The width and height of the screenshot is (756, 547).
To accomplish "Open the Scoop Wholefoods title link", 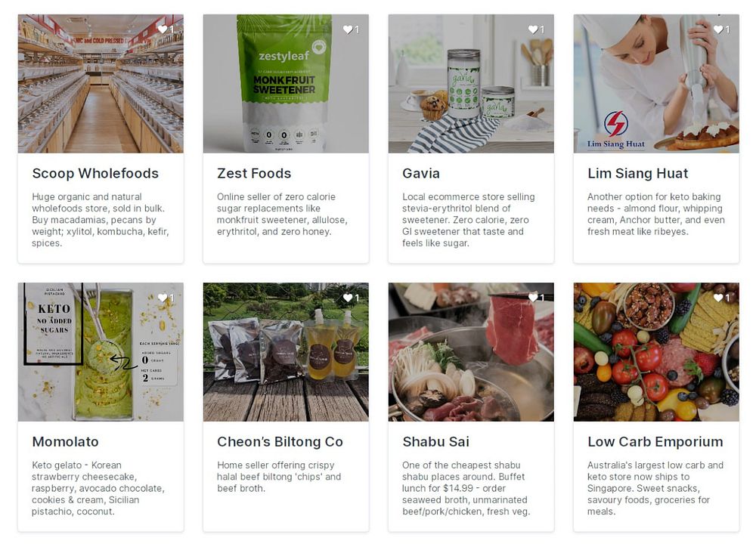I will (x=95, y=174).
